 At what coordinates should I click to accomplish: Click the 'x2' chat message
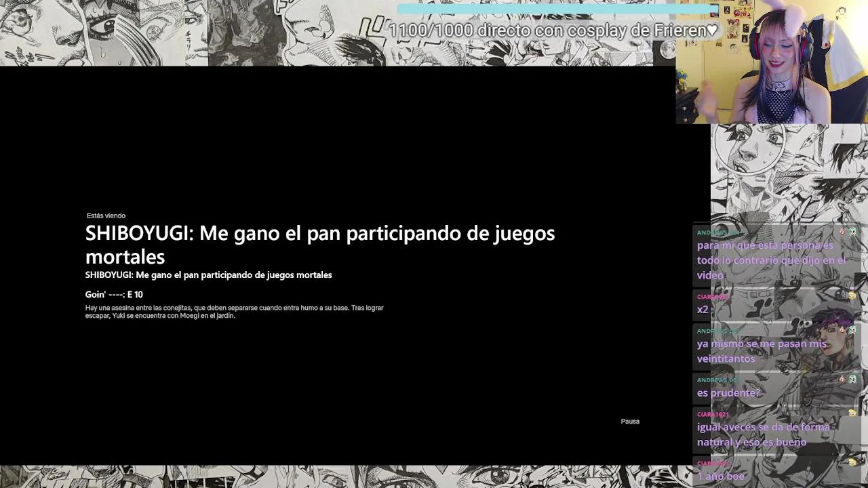tap(703, 310)
